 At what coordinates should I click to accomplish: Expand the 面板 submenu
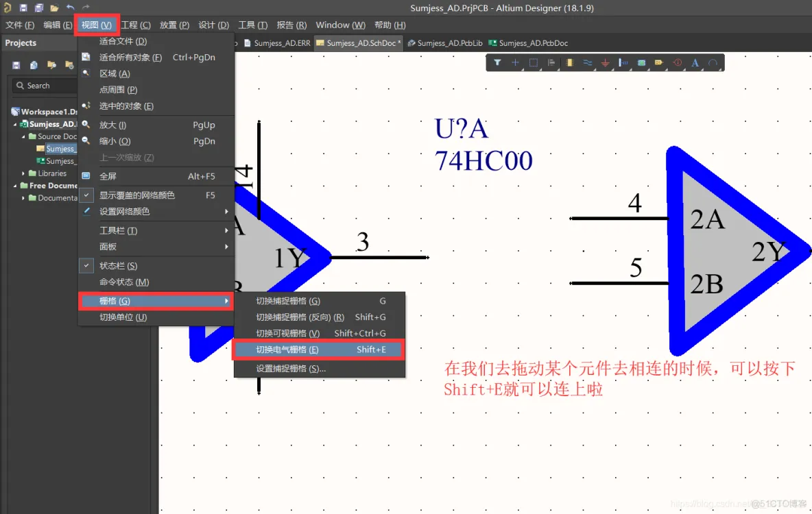(156, 247)
